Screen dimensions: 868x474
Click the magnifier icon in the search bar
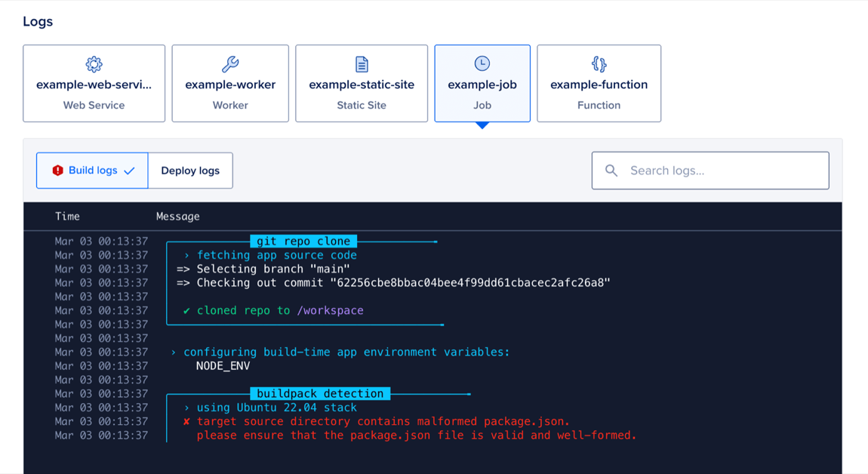pos(611,171)
